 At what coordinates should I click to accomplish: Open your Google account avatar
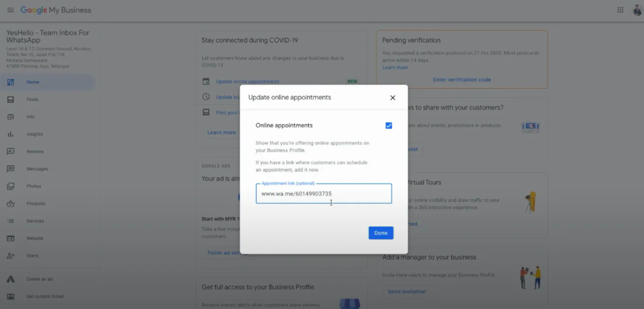[637, 10]
